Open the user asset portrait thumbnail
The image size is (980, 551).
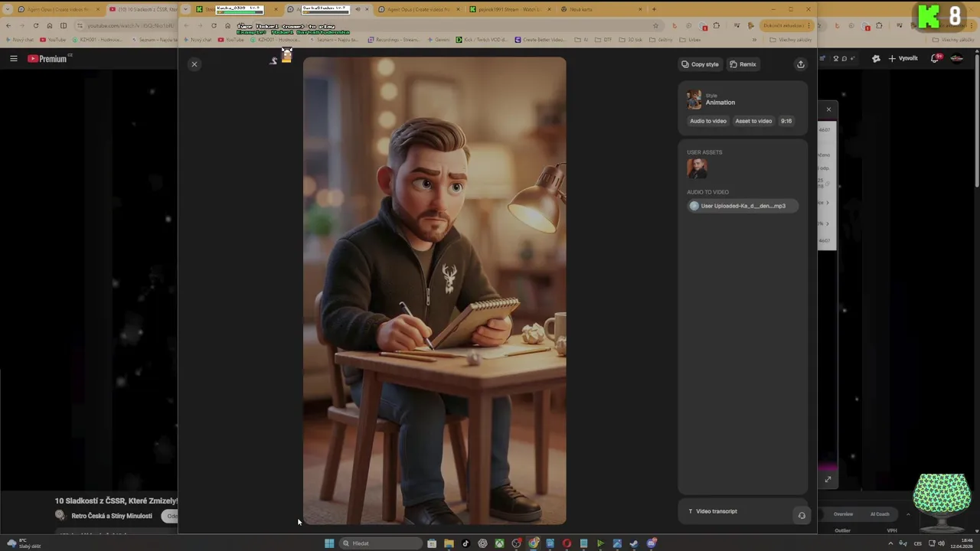point(697,168)
